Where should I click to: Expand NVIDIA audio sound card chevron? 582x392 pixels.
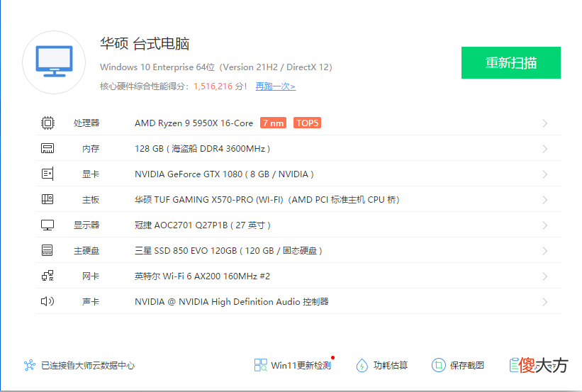[545, 302]
